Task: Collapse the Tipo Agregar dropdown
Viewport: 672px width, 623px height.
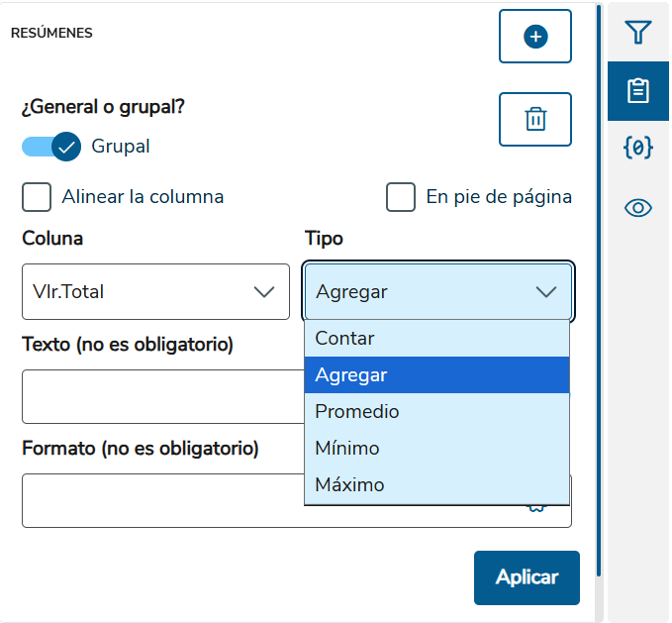Action: pos(438,291)
